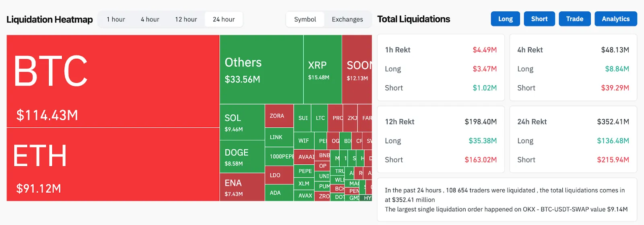The image size is (644, 225).
Task: Select the 24 hour timeframe tab
Action: coord(224,19)
